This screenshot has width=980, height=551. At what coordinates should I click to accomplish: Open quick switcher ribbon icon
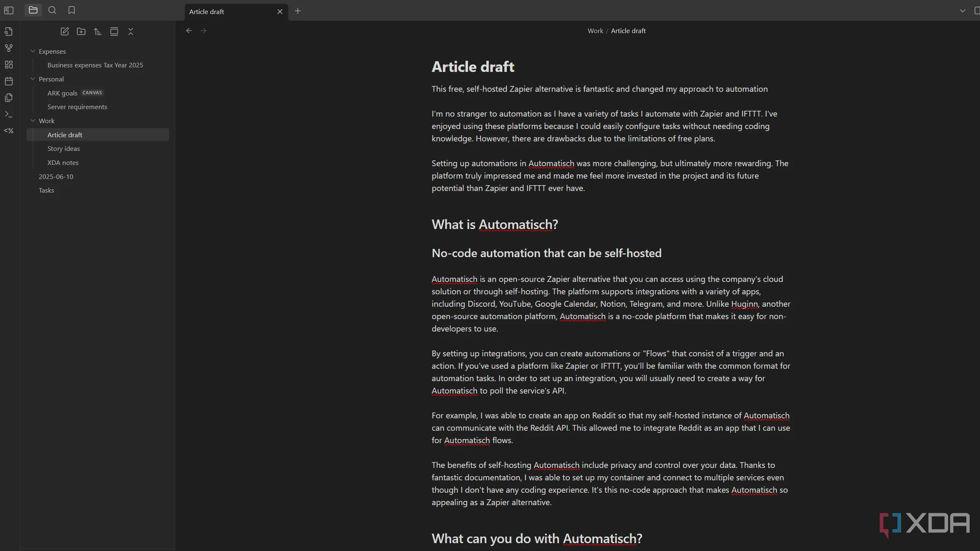pyautogui.click(x=9, y=31)
